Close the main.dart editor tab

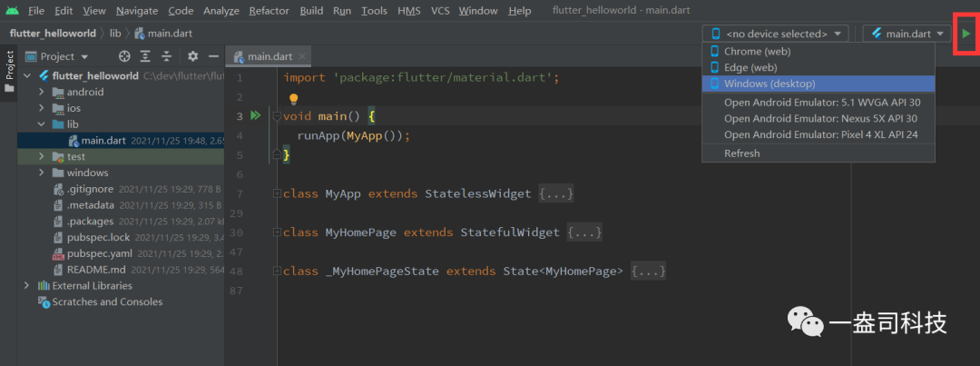(302, 56)
